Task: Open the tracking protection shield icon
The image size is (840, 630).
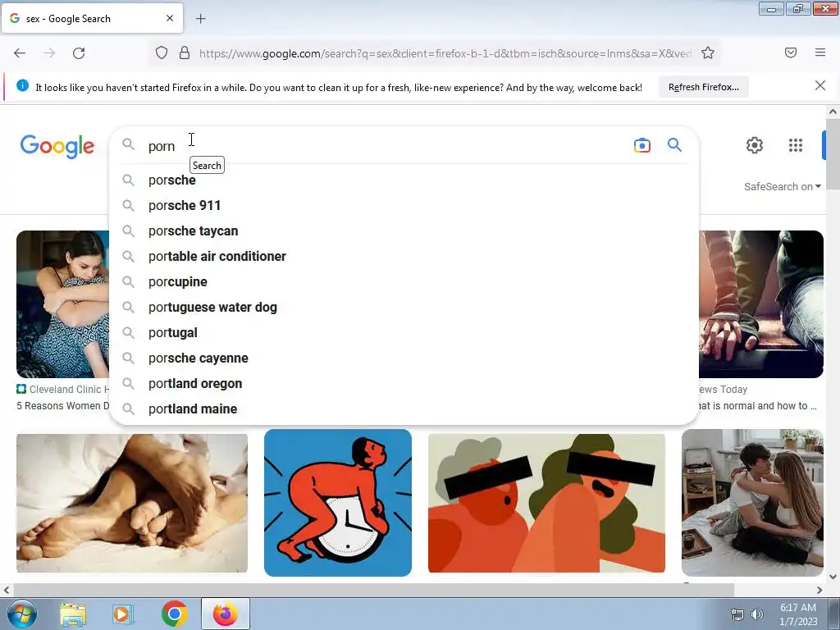Action: click(x=162, y=52)
